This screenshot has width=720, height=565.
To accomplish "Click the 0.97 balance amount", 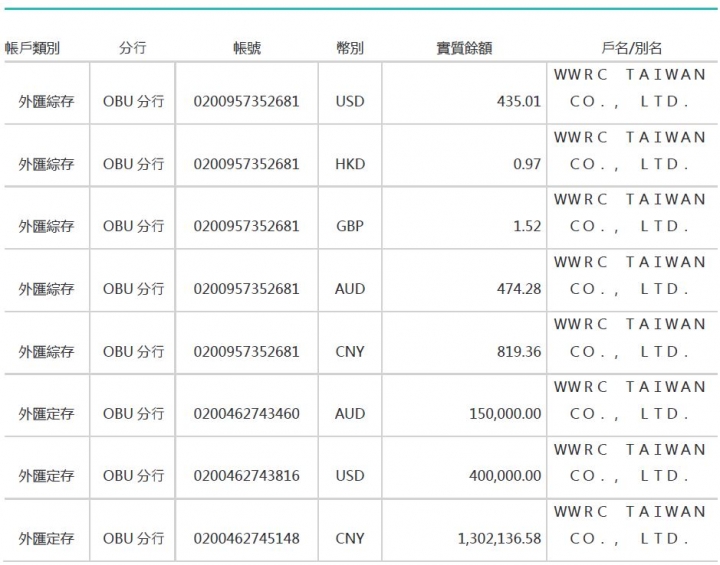I will pyautogui.click(x=527, y=164).
